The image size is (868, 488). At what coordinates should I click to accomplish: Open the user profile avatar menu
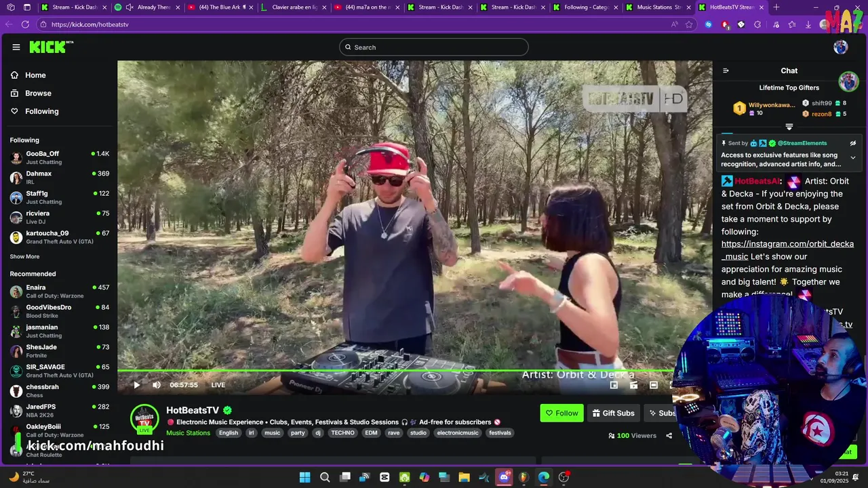tap(840, 47)
